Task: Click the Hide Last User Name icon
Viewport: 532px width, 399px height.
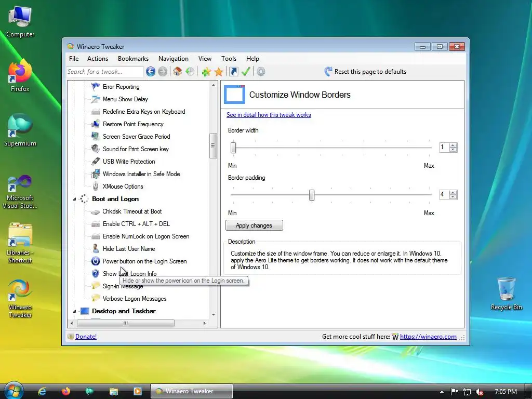Action: point(96,249)
